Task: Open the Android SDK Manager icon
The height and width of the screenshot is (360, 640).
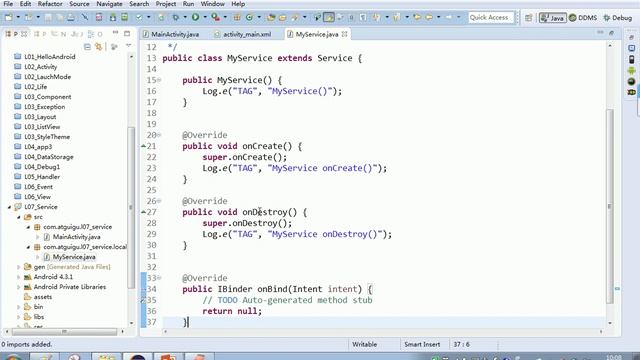Action: [113, 17]
